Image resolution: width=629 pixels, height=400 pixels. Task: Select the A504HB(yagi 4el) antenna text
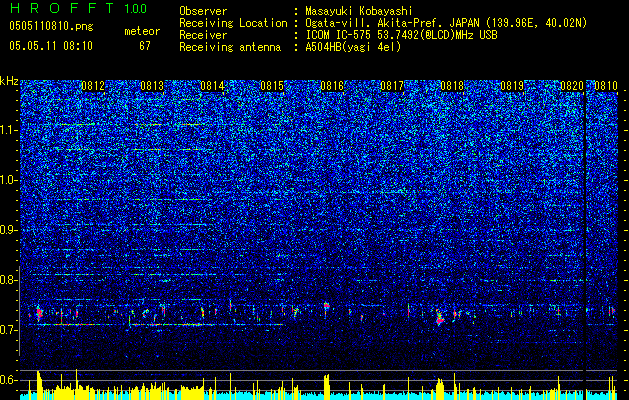tap(353, 47)
